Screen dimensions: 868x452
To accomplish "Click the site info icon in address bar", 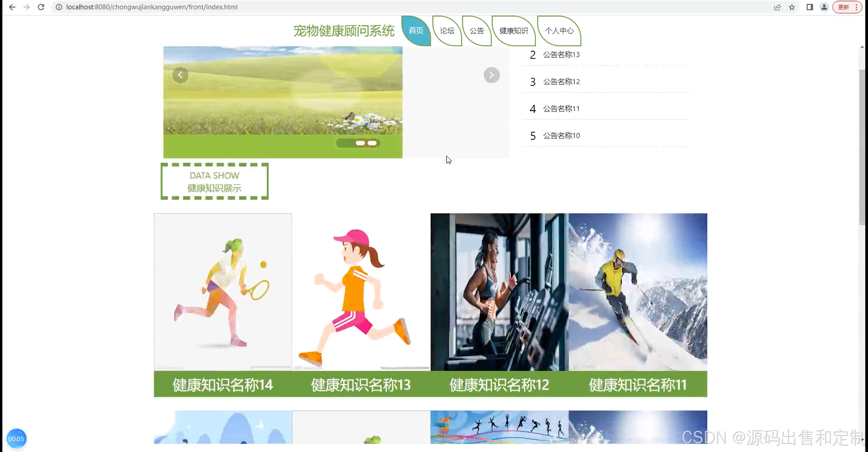I will tap(59, 7).
